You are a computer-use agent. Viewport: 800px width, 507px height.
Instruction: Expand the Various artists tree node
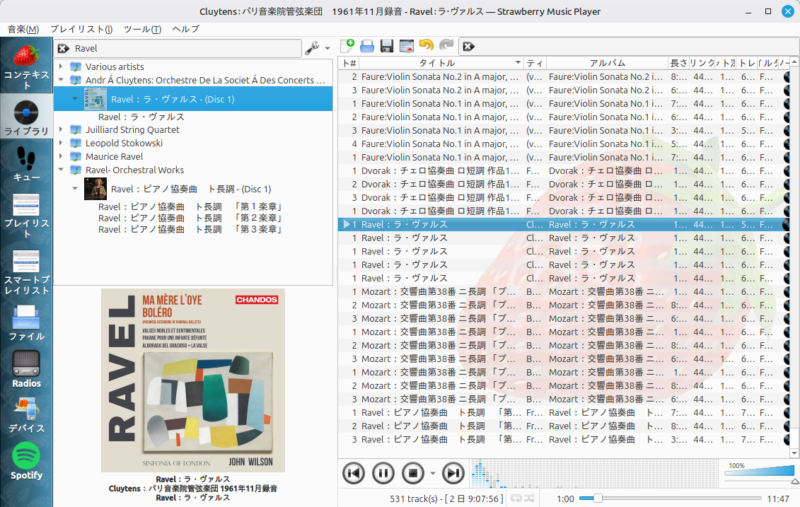coord(61,67)
